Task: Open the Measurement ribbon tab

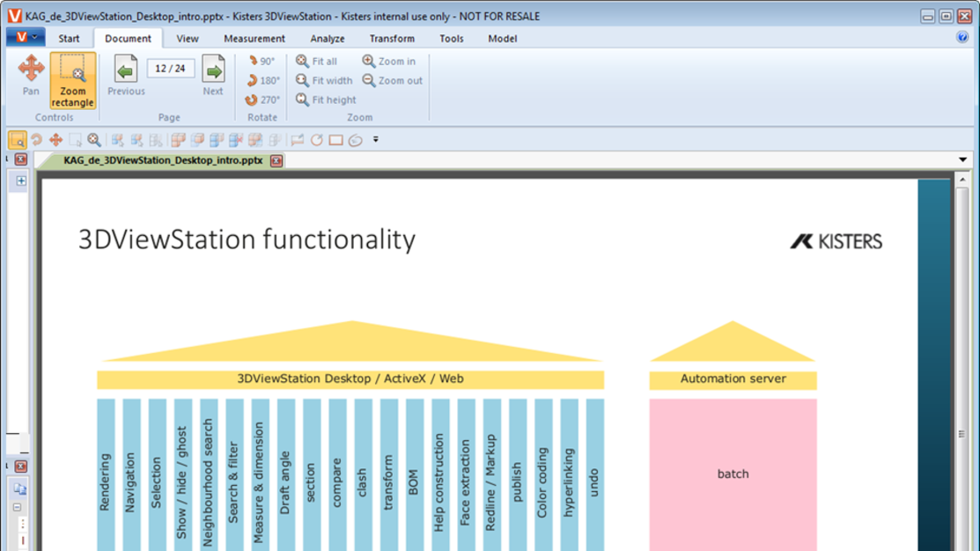Action: click(254, 38)
